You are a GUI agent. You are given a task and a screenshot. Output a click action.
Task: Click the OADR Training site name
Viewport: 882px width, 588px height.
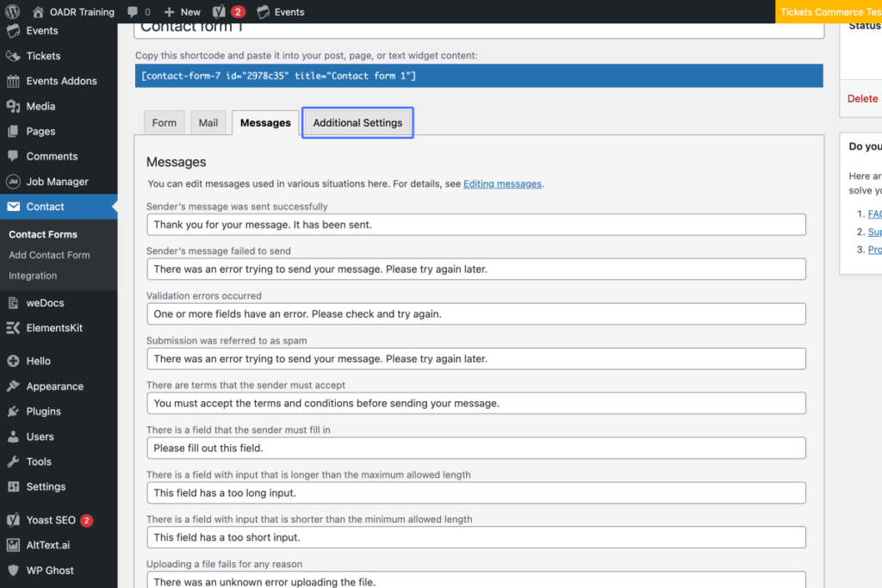point(82,12)
